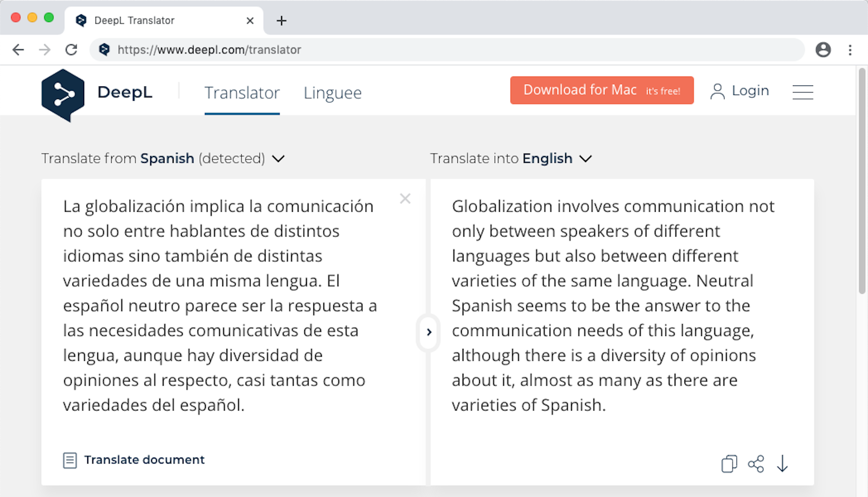This screenshot has height=497, width=868.
Task: Click Download for Mac button
Action: coord(602,90)
